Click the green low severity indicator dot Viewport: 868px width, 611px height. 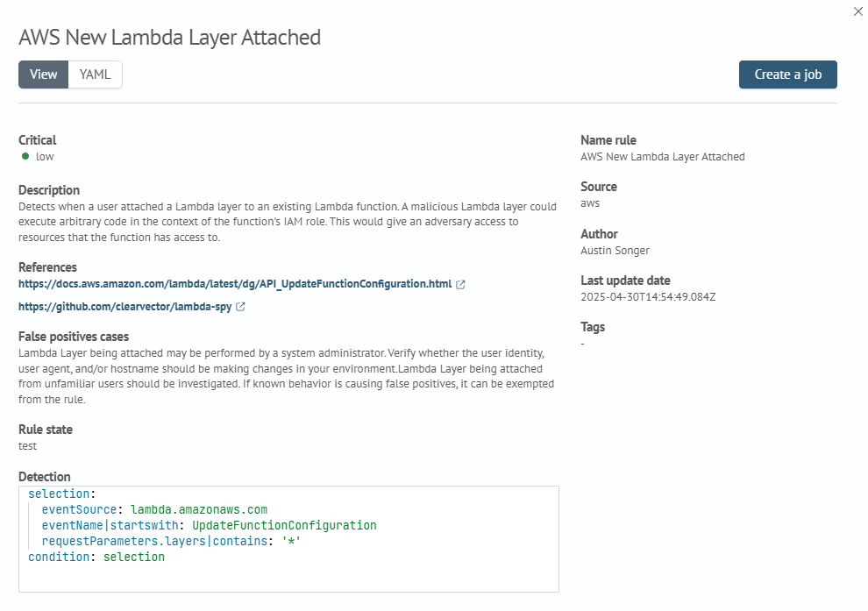(x=25, y=157)
